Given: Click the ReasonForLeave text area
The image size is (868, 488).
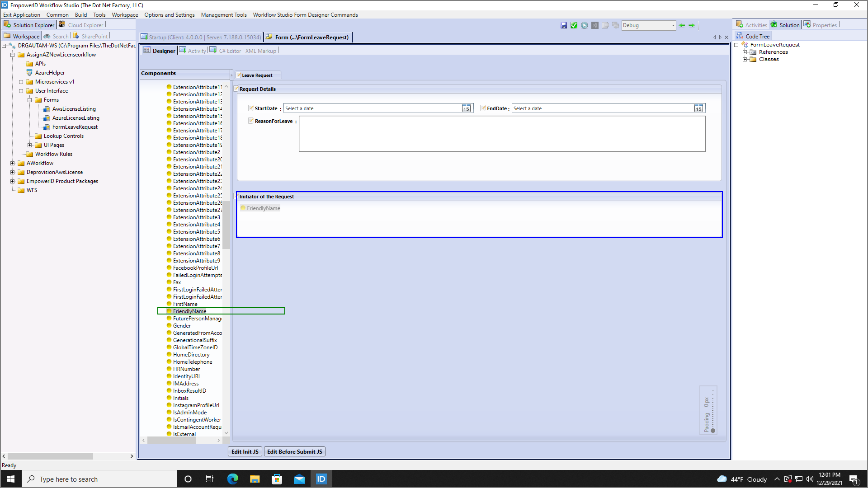Looking at the screenshot, I should coord(502,134).
